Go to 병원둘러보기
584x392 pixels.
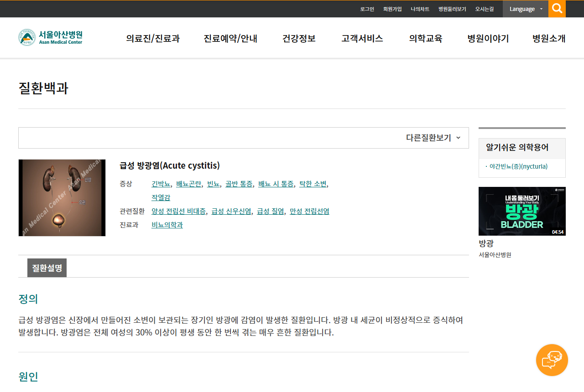[x=452, y=9]
